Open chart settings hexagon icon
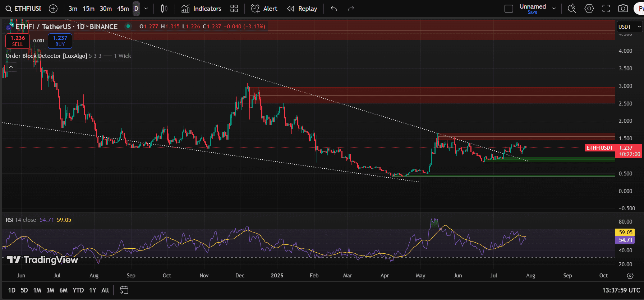This screenshot has width=644, height=300. tap(589, 9)
